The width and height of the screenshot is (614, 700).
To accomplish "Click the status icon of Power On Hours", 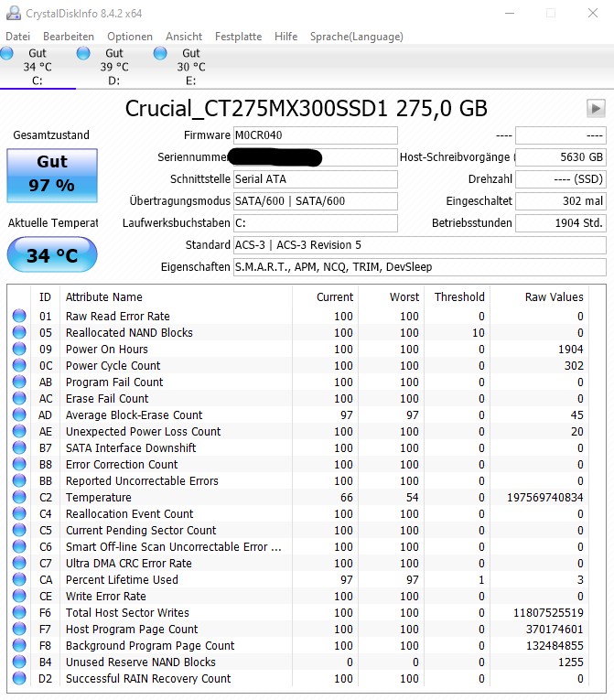I will coord(19,349).
